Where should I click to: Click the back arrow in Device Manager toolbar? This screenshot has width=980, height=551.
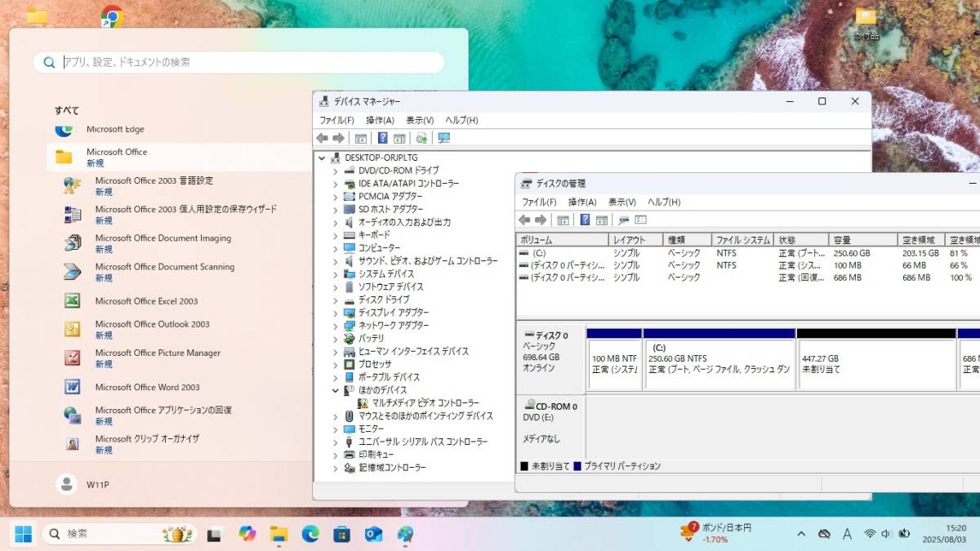(x=323, y=138)
